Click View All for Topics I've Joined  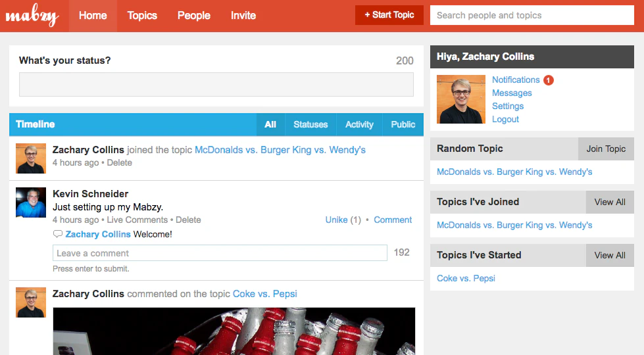click(610, 202)
